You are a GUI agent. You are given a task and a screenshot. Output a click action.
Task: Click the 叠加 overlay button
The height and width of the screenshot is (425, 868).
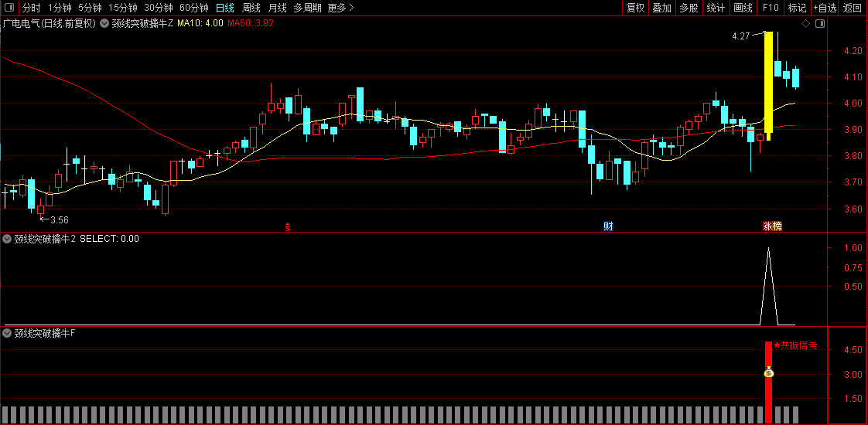pyautogui.click(x=661, y=8)
